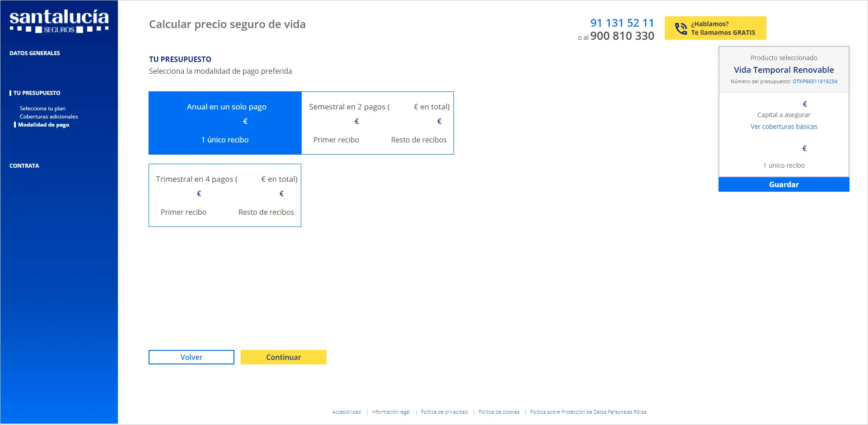Go to Tu Presupuesto sidebar section
Image resolution: width=868 pixels, height=425 pixels.
coord(37,93)
